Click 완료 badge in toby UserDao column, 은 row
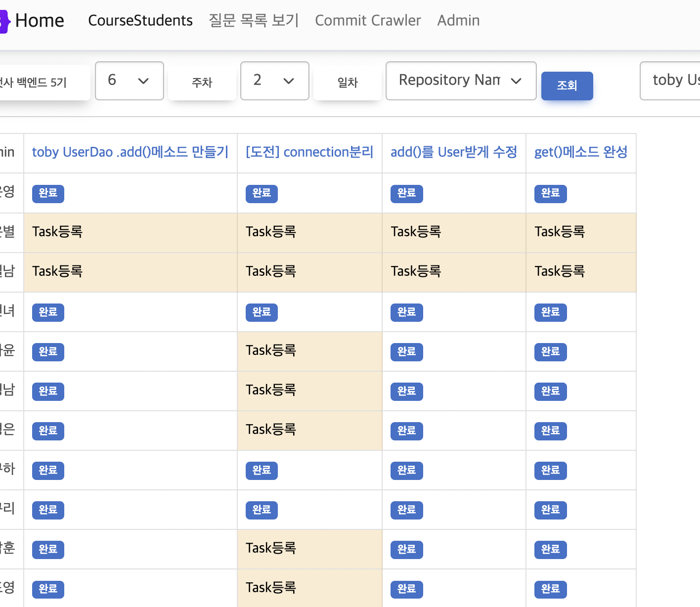The image size is (700, 607). (x=48, y=431)
